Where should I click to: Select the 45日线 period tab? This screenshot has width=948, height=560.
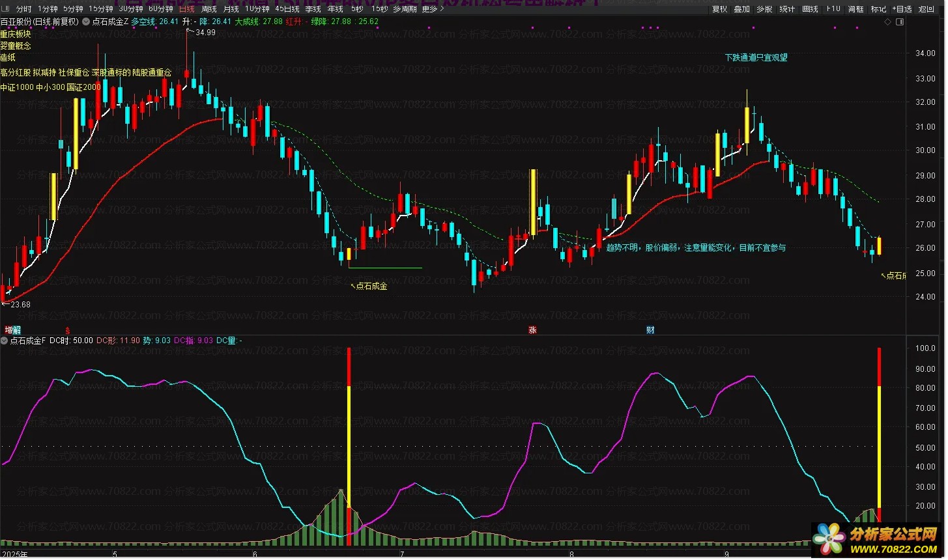pos(287,9)
